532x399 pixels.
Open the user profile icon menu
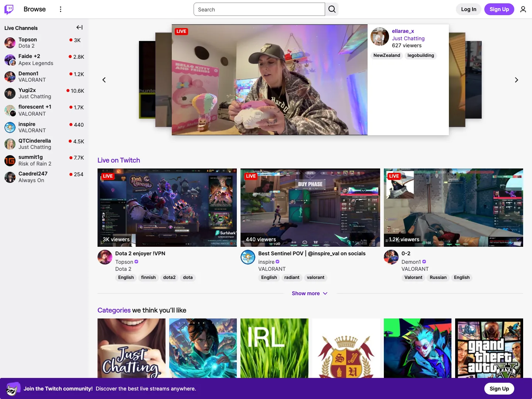pos(523,9)
